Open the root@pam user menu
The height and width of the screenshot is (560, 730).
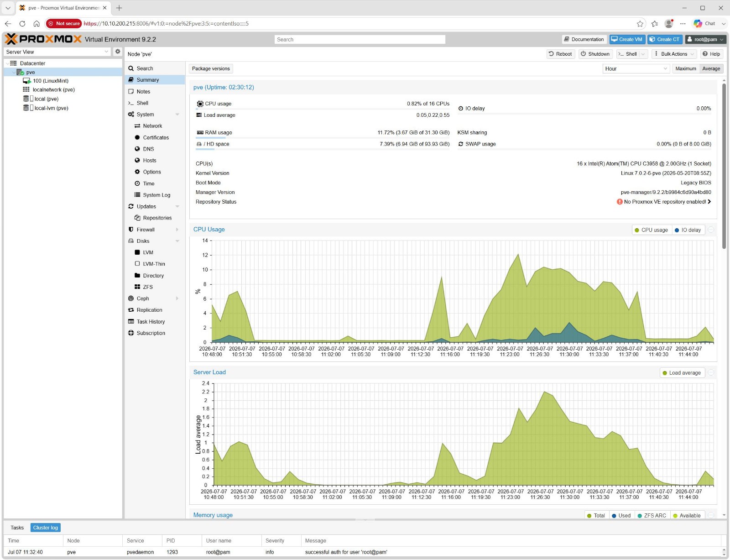(705, 39)
